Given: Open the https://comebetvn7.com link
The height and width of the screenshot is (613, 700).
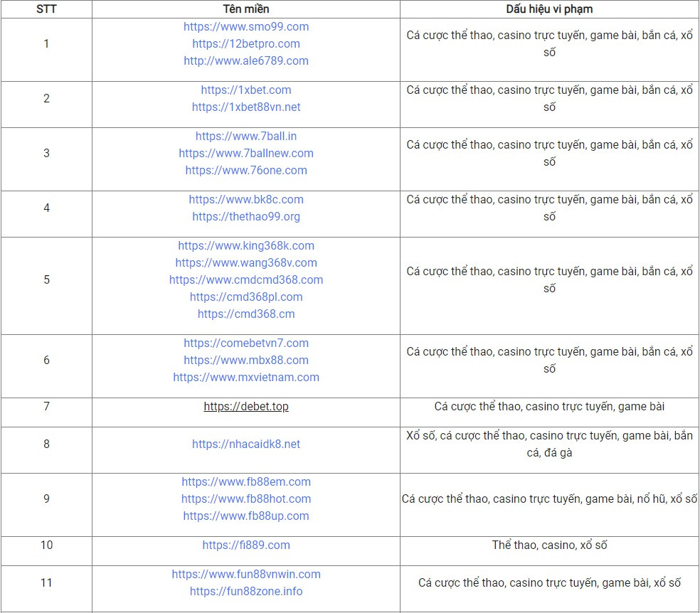Looking at the screenshot, I should coord(246,343).
